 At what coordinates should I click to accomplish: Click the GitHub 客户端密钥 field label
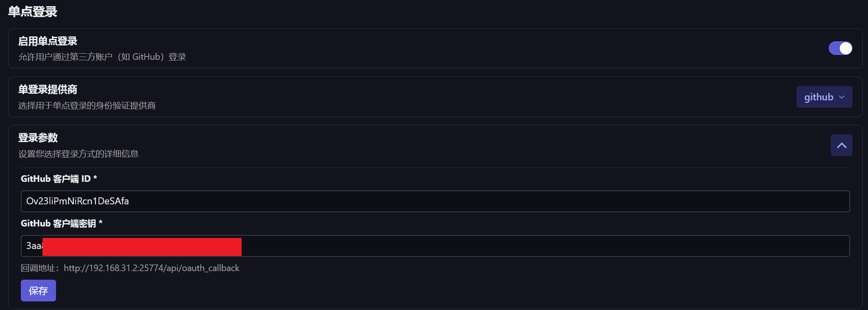pos(61,224)
